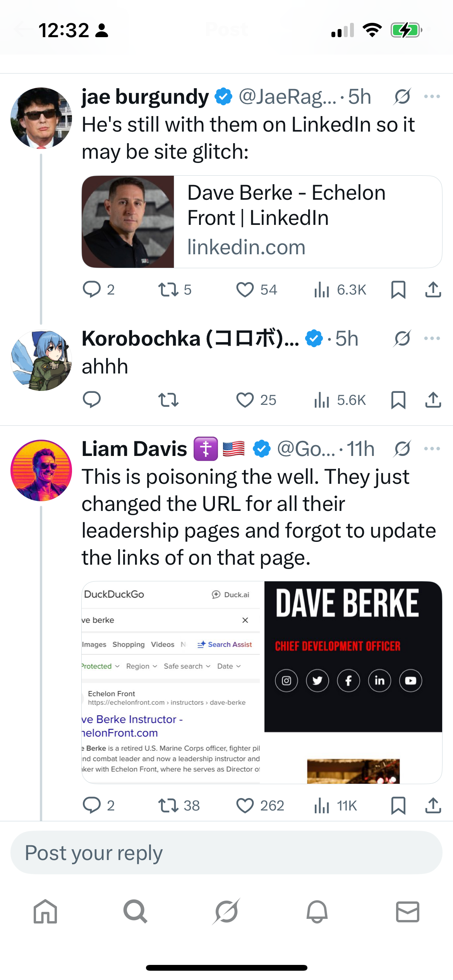This screenshot has height=980, width=453.
Task: View analytics of jae burgundy's 6.3K views
Action: (x=340, y=290)
